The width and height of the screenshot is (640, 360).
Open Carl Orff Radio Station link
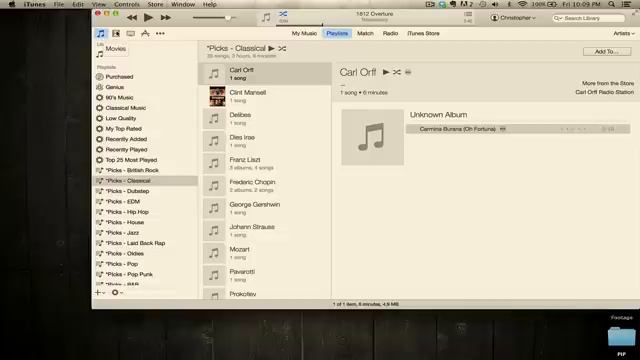coord(604,92)
